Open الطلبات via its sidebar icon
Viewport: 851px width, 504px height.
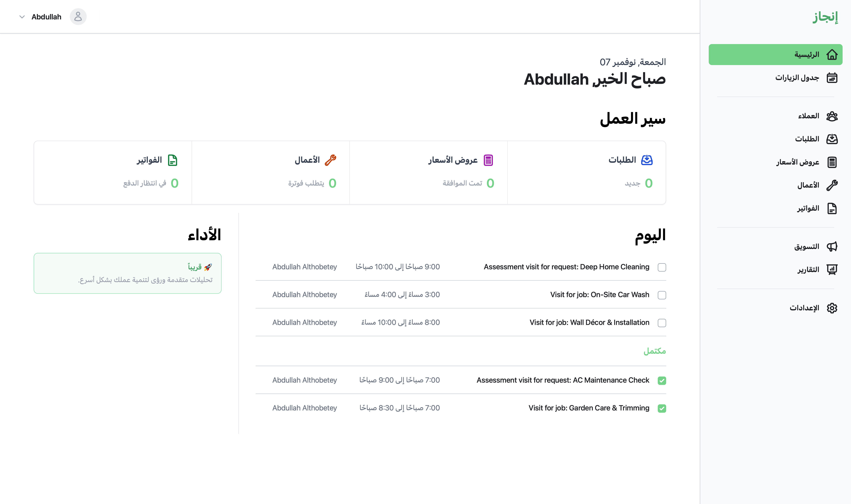click(832, 139)
